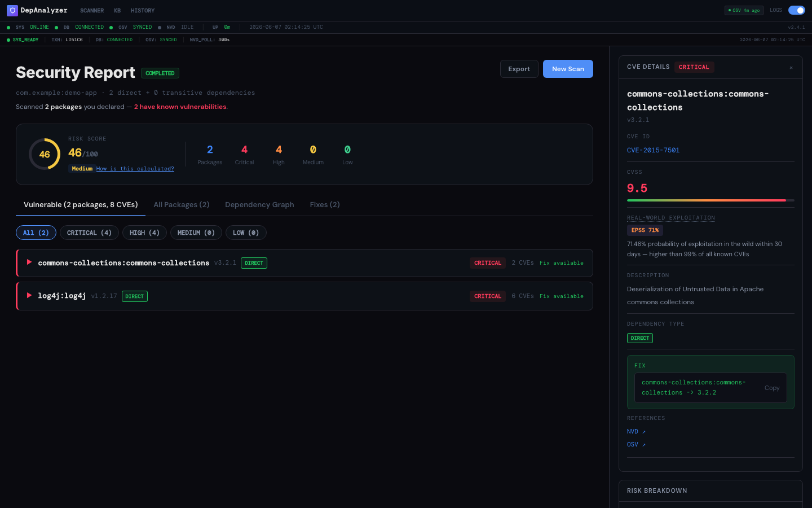Click the DB CONNECTED status indicator
This screenshot has height=508, width=812.
click(80, 27)
